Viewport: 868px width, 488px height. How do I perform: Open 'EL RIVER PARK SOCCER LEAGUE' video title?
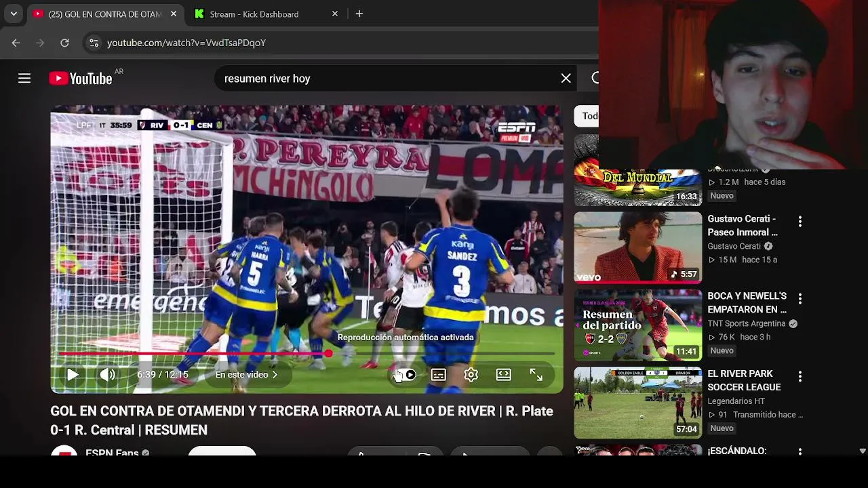coord(745,380)
